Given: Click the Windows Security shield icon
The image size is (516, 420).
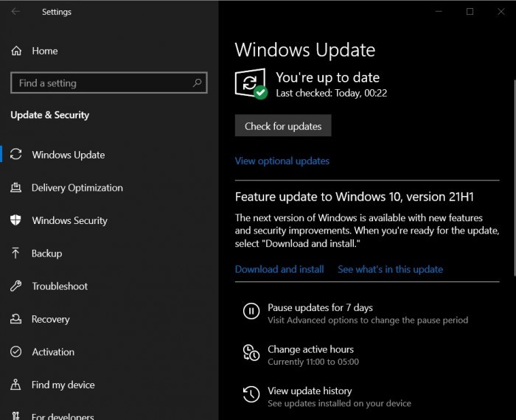Looking at the screenshot, I should [x=16, y=220].
